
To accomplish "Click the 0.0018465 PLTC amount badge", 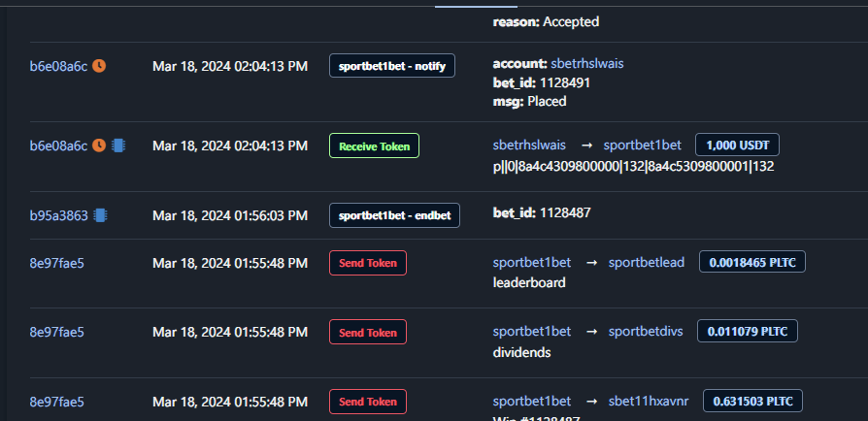I will pyautogui.click(x=752, y=262).
